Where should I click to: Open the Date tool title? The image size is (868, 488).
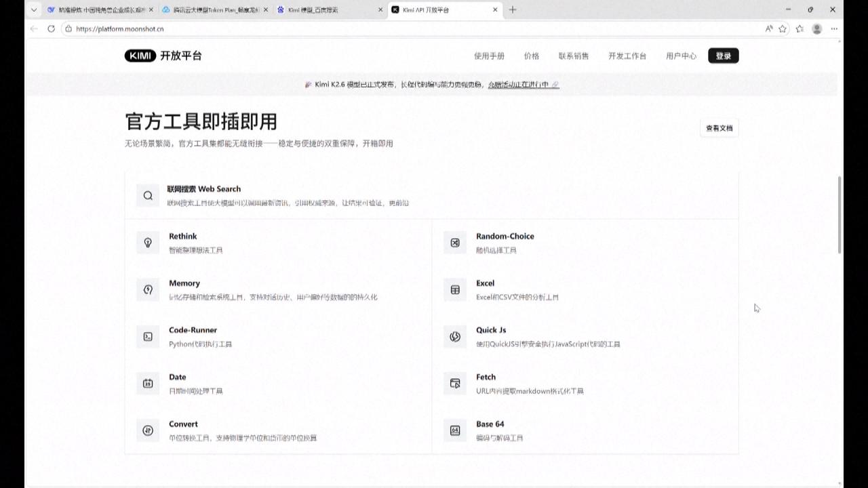pos(178,377)
